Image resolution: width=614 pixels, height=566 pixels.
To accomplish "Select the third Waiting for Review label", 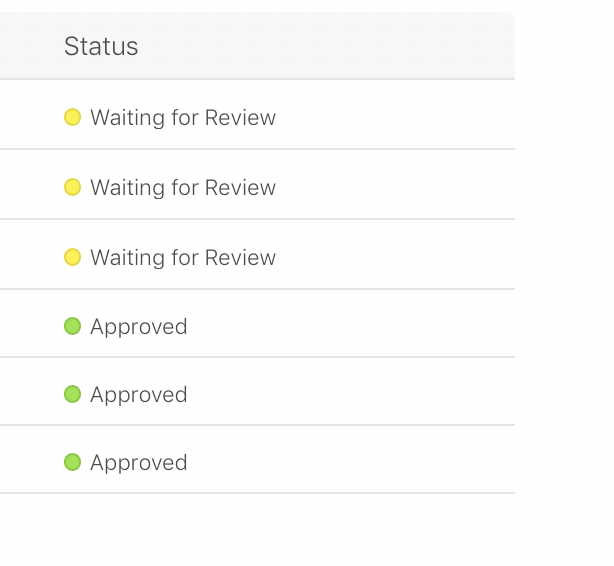I will click(x=183, y=258).
